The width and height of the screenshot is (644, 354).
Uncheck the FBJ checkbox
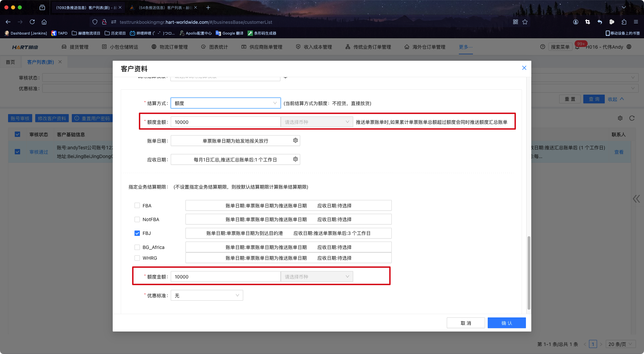(x=137, y=233)
